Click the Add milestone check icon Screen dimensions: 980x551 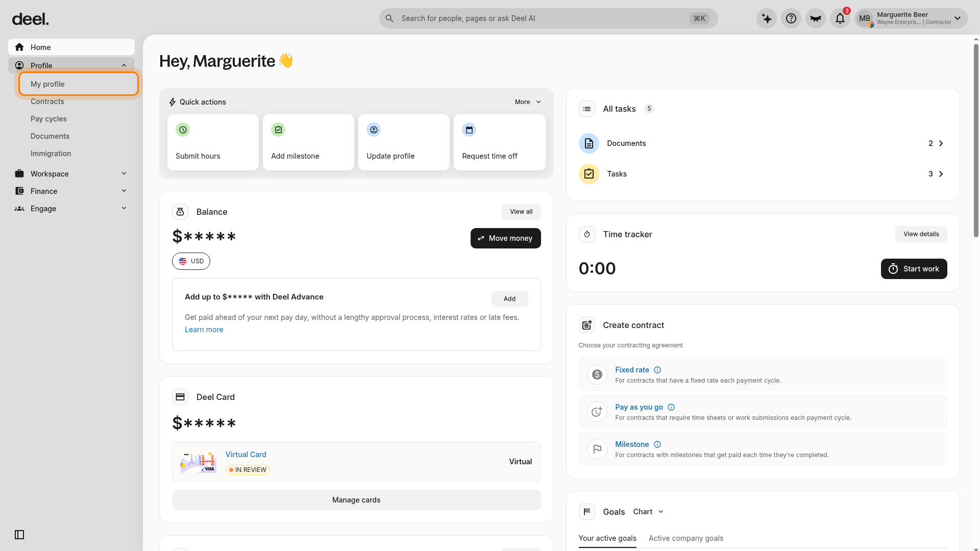pyautogui.click(x=278, y=130)
